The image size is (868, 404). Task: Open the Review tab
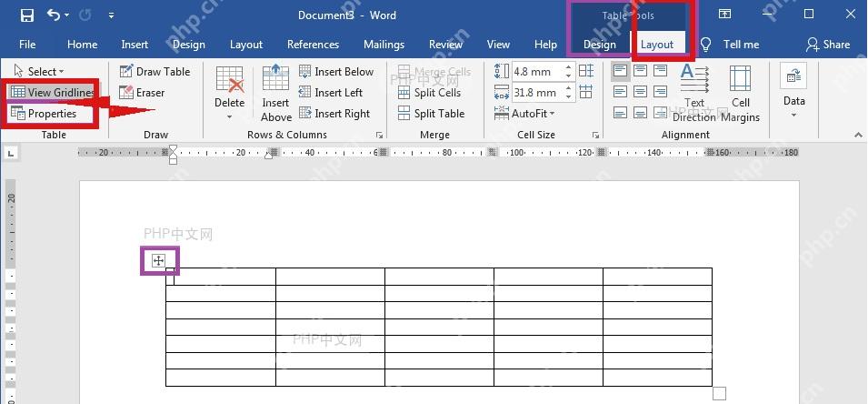point(445,45)
